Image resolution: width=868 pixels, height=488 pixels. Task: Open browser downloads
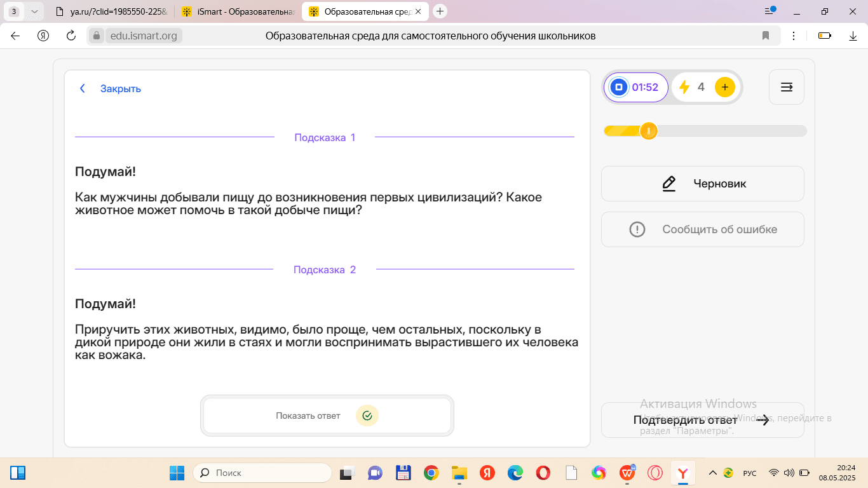pos(853,36)
